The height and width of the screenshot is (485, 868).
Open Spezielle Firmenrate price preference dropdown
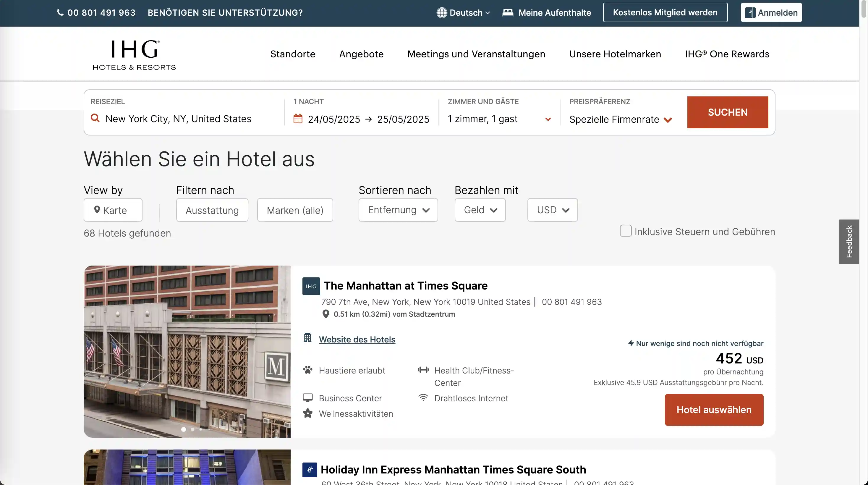[621, 119]
